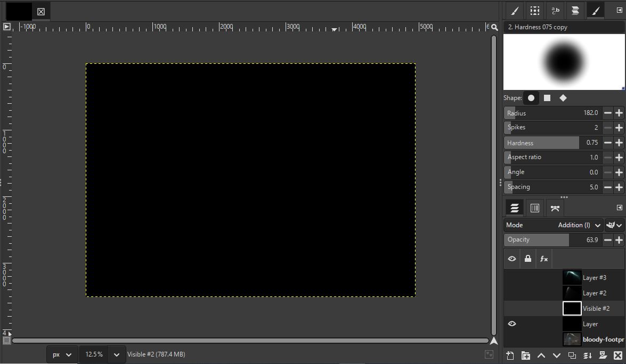This screenshot has width=626, height=364.
Task: Select the square brush shape
Action: tap(547, 98)
